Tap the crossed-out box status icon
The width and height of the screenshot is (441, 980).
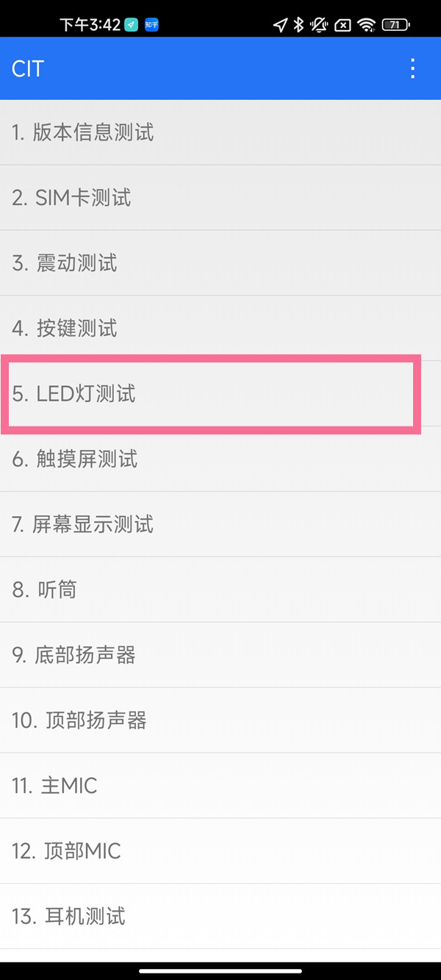click(x=343, y=25)
